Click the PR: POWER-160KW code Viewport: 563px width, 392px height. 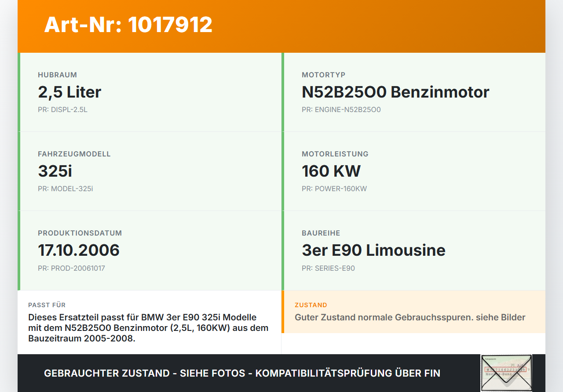[x=334, y=189]
